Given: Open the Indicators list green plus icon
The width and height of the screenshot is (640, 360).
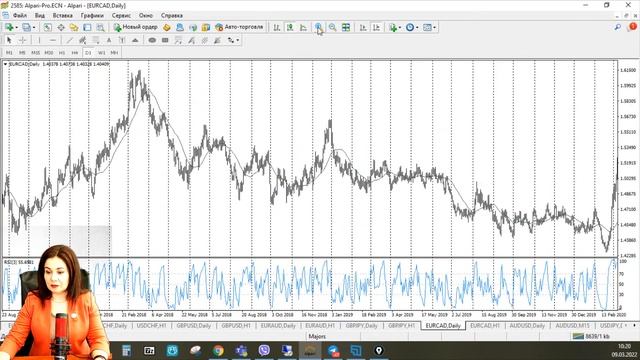Looking at the screenshot, I should [x=393, y=27].
